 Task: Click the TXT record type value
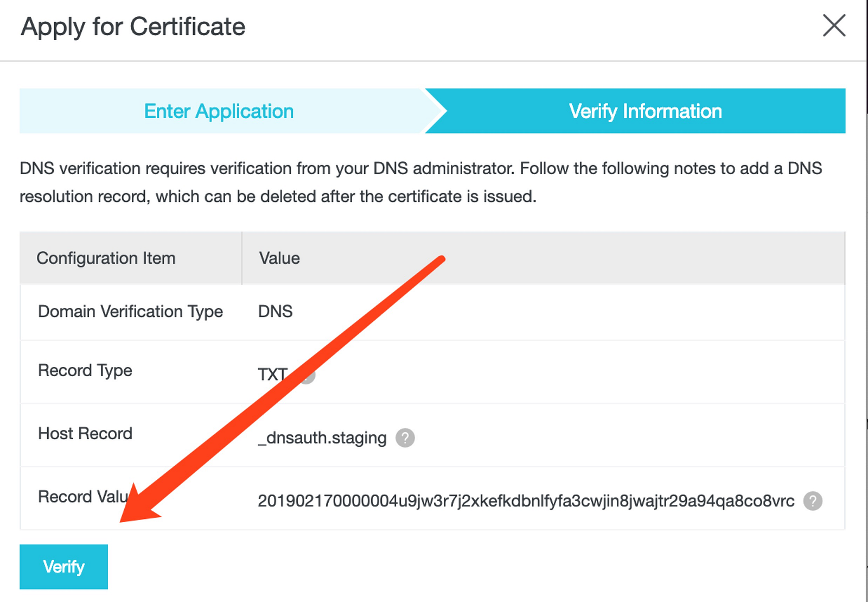(x=270, y=375)
